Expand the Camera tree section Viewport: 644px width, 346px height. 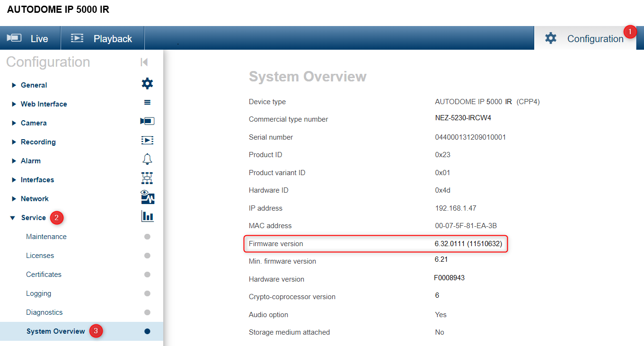[x=14, y=123]
